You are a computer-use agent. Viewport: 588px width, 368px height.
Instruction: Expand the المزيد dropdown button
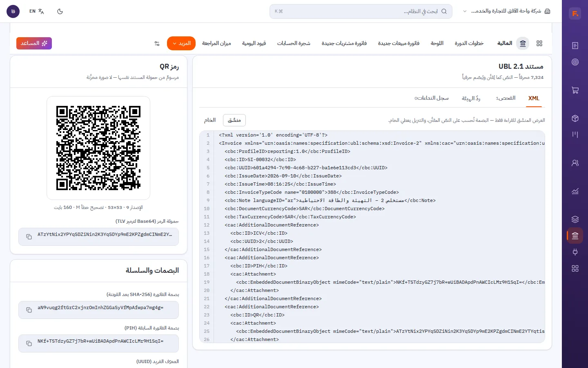181,43
